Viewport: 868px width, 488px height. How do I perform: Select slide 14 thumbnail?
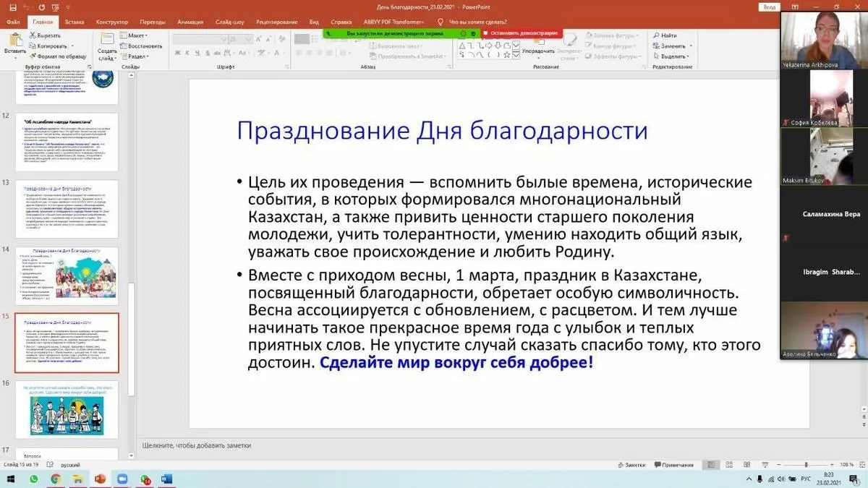tap(67, 275)
